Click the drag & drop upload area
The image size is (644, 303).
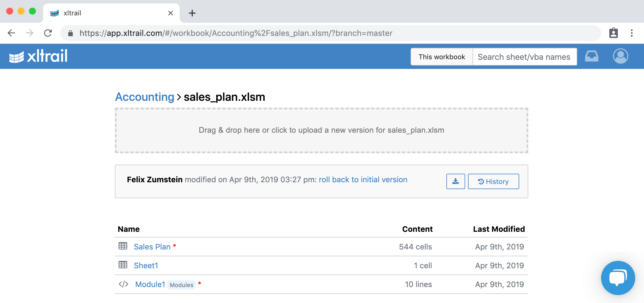point(321,130)
